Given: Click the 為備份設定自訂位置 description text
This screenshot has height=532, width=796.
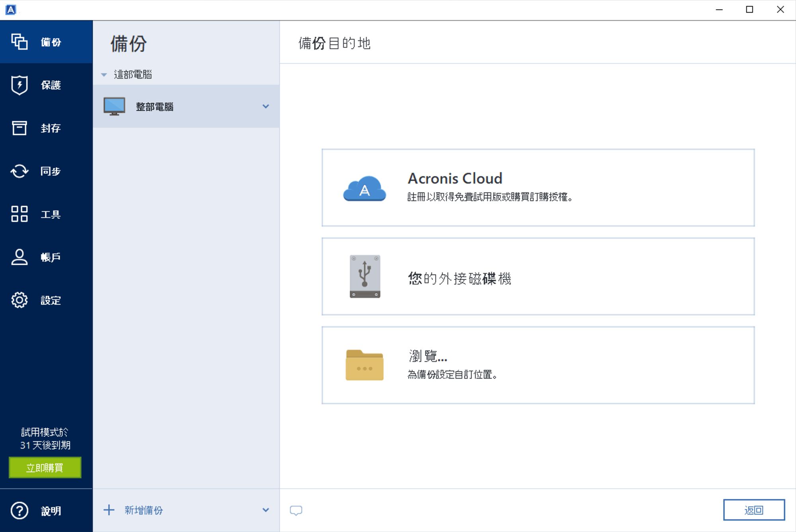Looking at the screenshot, I should click(x=452, y=374).
